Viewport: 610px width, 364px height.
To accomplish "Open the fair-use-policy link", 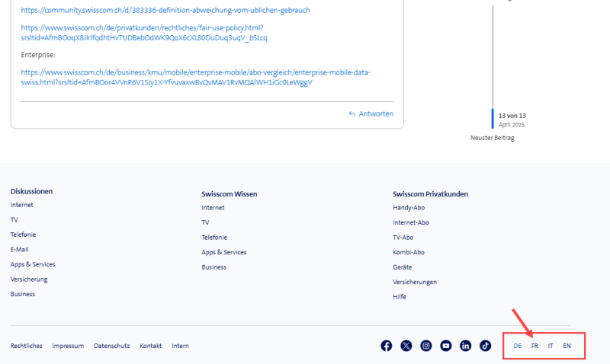I will [143, 32].
